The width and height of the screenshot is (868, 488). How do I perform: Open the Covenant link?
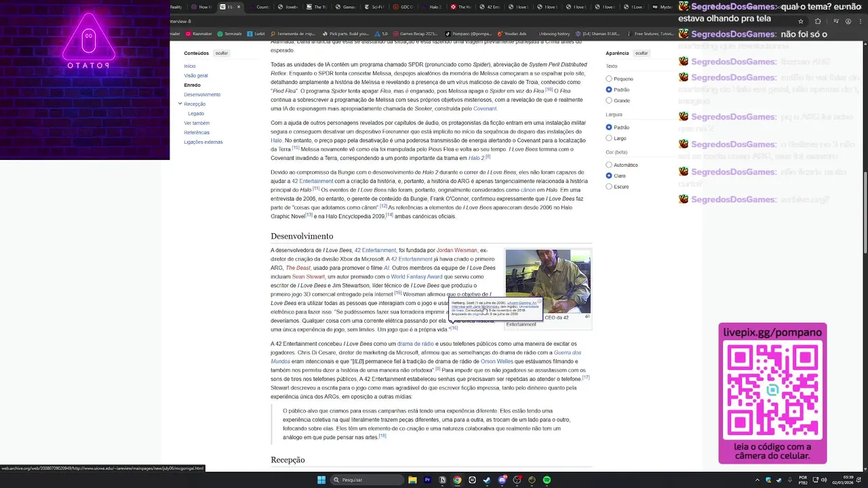485,108
